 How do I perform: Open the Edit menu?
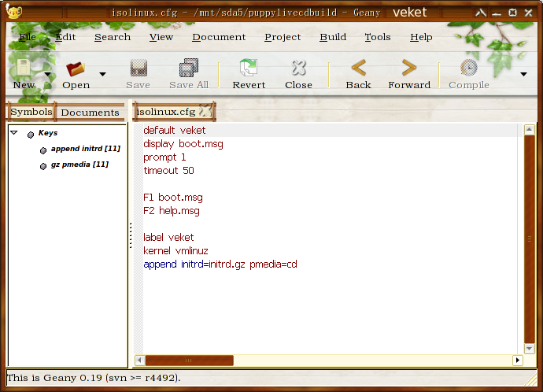tap(65, 37)
